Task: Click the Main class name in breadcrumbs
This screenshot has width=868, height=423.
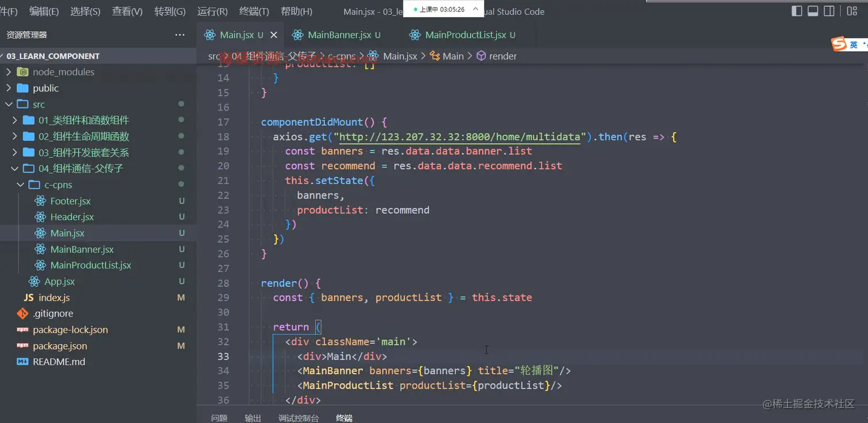Action: 453,56
